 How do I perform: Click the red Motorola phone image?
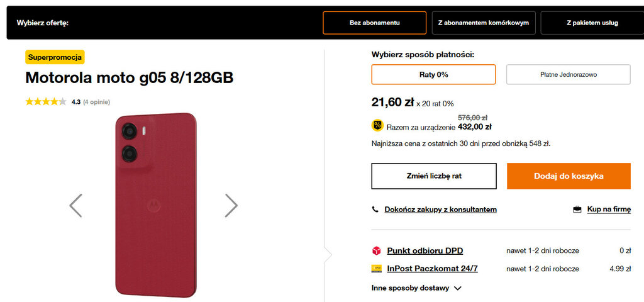tap(155, 204)
